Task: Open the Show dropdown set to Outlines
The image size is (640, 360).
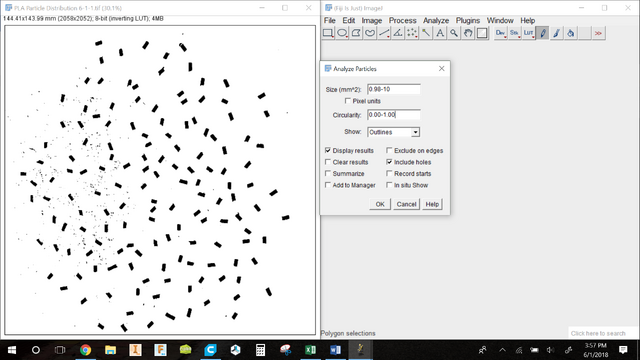Action: (x=393, y=132)
